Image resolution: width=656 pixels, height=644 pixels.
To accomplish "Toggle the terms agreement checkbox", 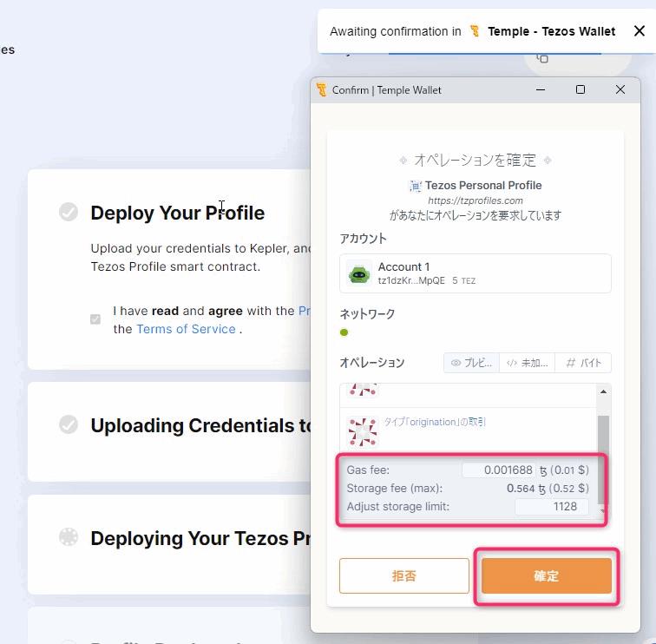I will pos(95,319).
